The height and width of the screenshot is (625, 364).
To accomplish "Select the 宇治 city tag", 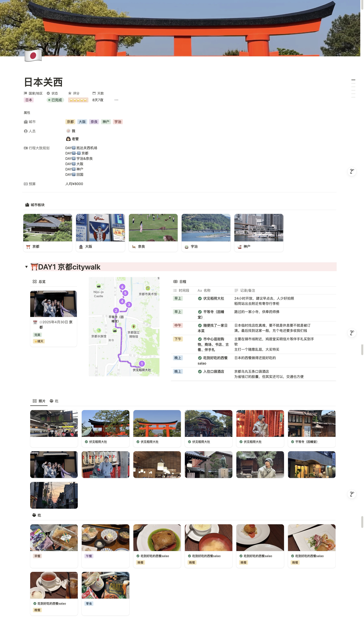I will [118, 122].
